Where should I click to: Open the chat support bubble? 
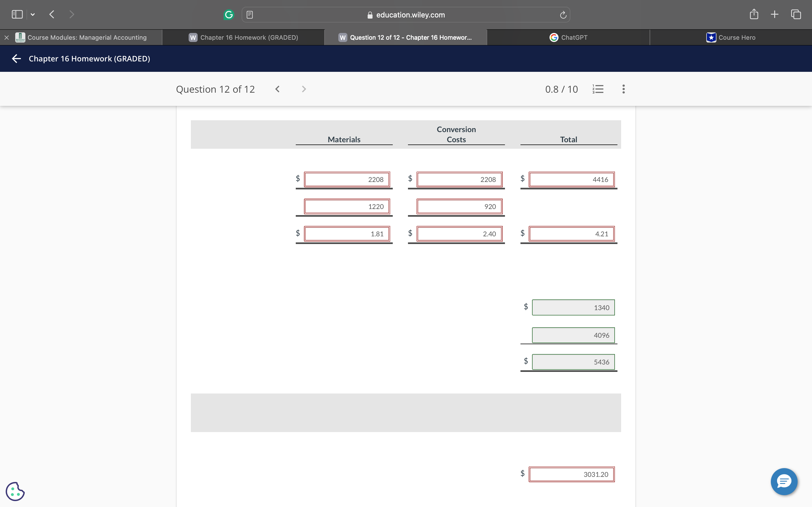[x=784, y=482]
